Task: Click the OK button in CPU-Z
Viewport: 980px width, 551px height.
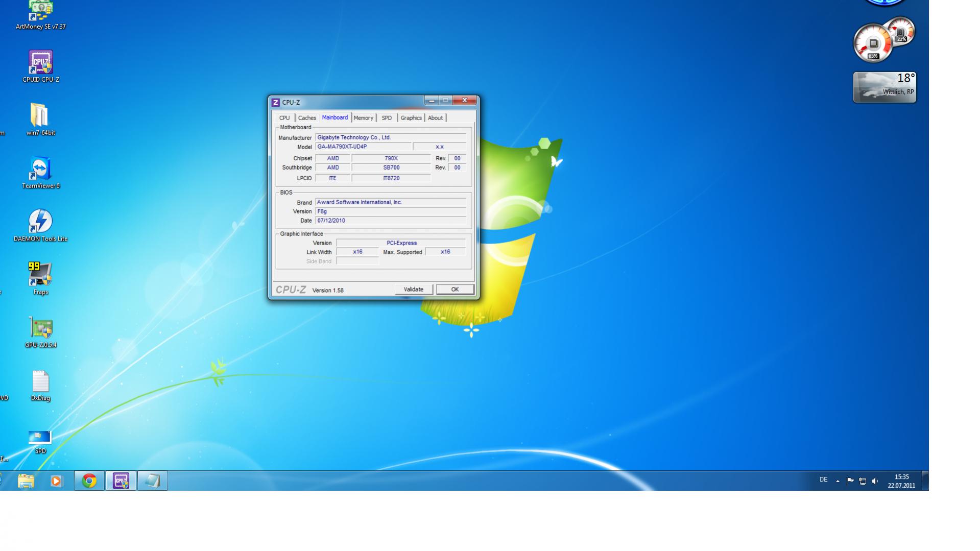Action: coord(455,290)
